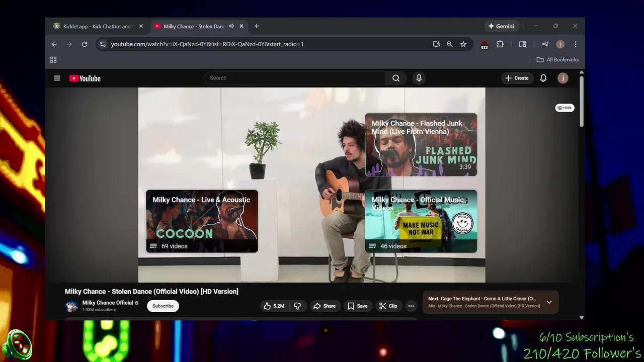This screenshot has width=644, height=362.
Task: Open All Bookmarks folder
Action: [x=557, y=60]
